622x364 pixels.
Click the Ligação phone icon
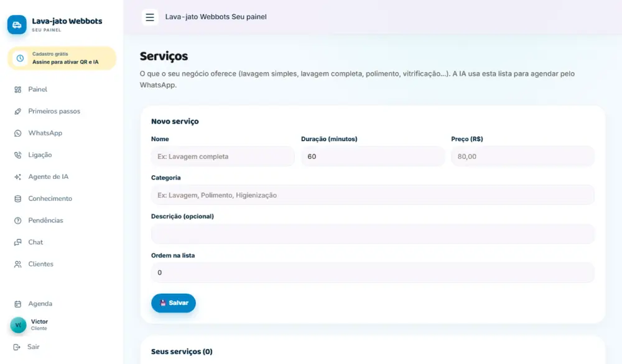18,155
